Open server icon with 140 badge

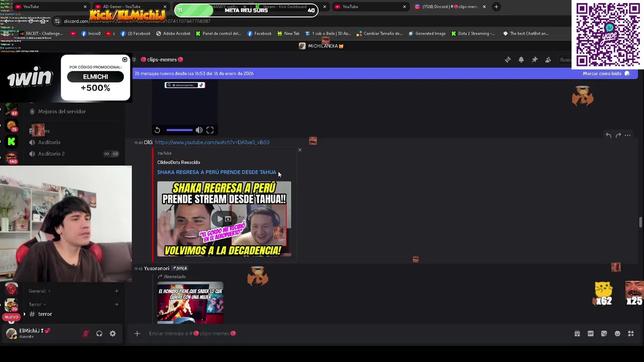(x=11, y=158)
